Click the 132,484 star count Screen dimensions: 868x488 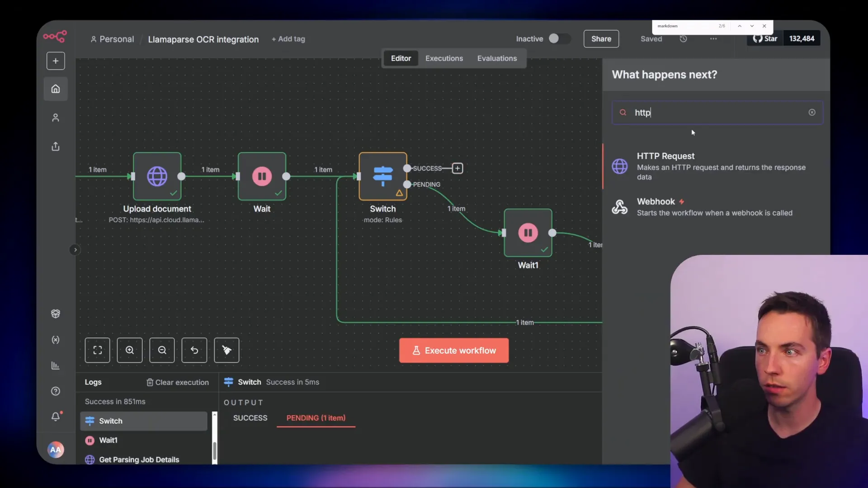click(802, 39)
